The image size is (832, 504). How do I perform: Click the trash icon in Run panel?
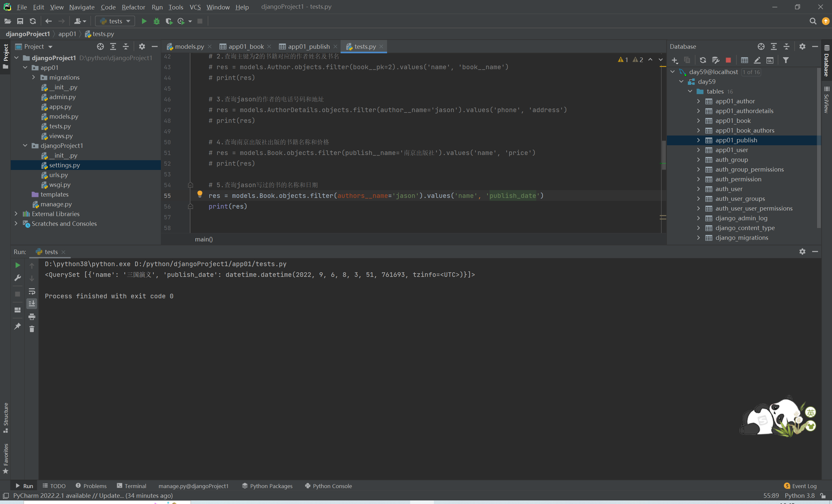click(x=32, y=329)
